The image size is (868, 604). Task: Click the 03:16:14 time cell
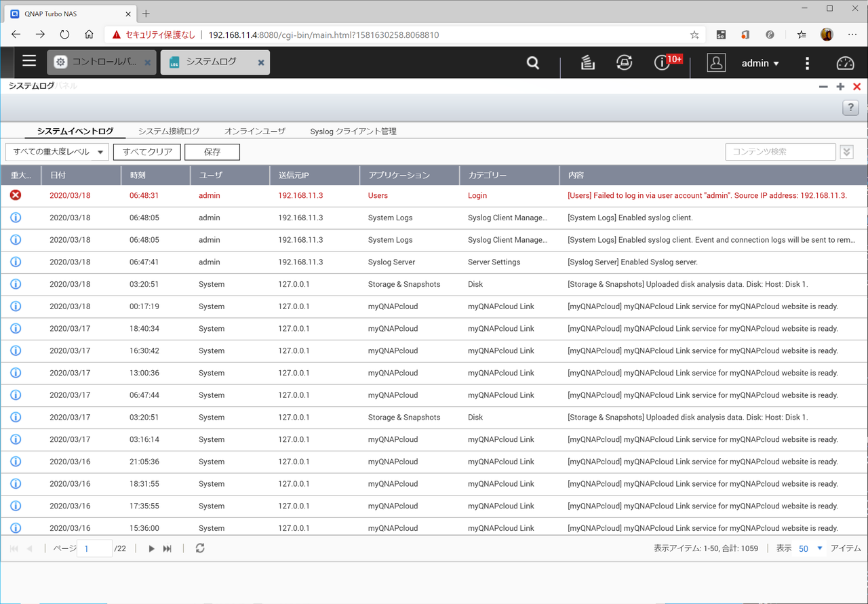[x=144, y=439]
